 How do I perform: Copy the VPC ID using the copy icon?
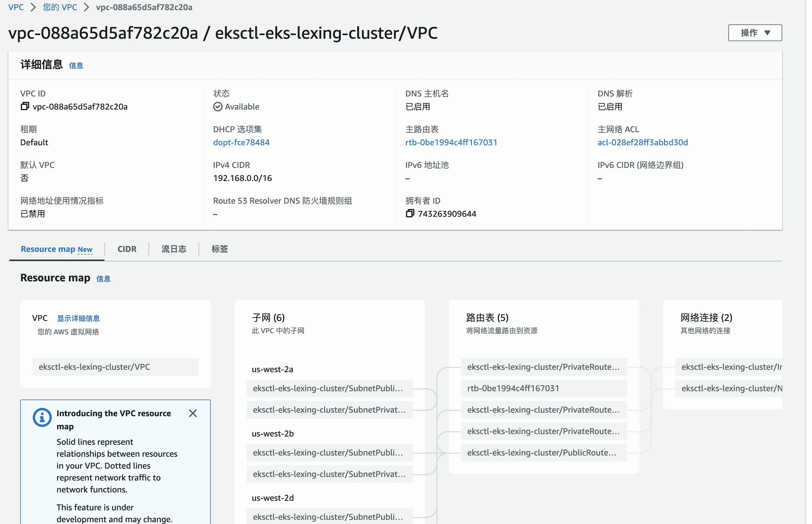(24, 107)
